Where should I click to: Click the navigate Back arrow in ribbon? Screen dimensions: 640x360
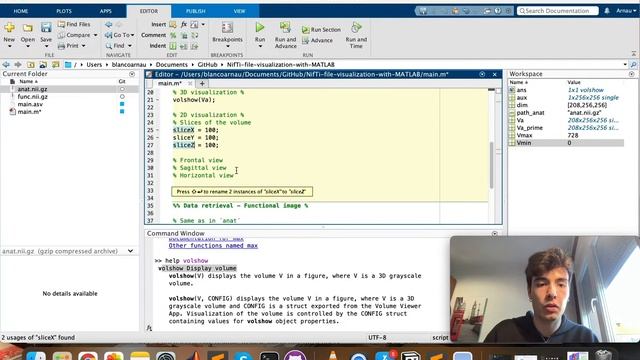109,24
